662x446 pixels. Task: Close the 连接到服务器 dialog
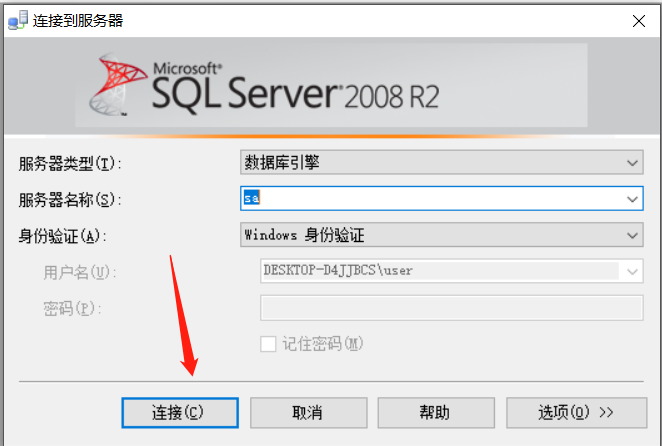coord(638,21)
